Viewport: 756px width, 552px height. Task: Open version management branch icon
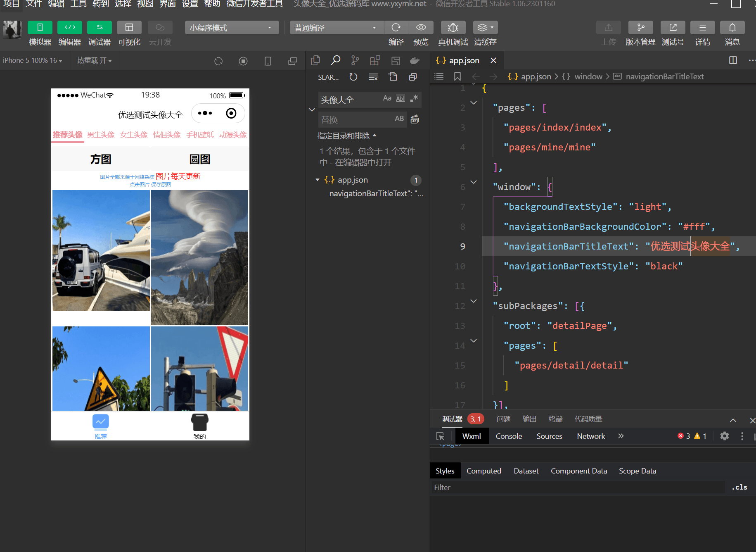click(640, 28)
